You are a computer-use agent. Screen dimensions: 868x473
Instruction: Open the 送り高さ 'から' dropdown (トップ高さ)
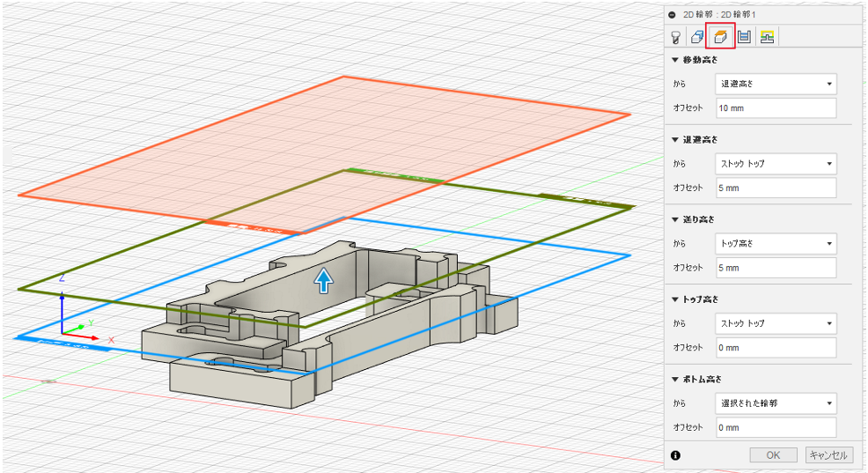[x=776, y=244]
